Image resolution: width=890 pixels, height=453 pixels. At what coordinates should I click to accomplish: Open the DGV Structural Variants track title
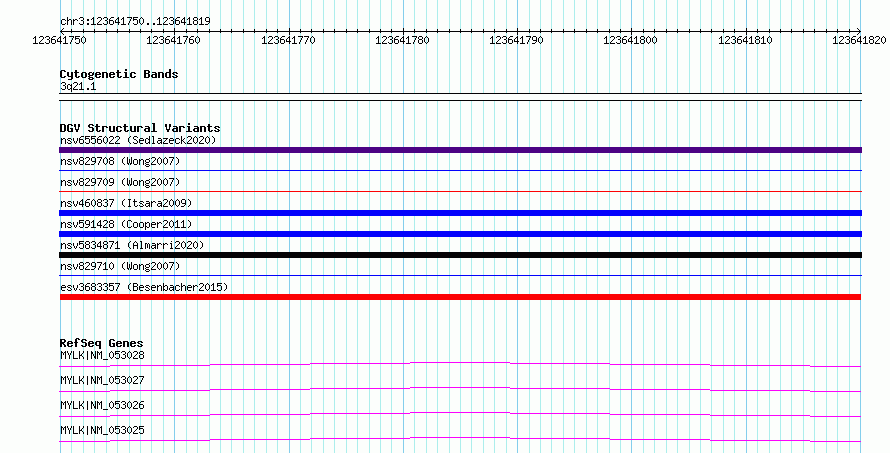coord(140,128)
